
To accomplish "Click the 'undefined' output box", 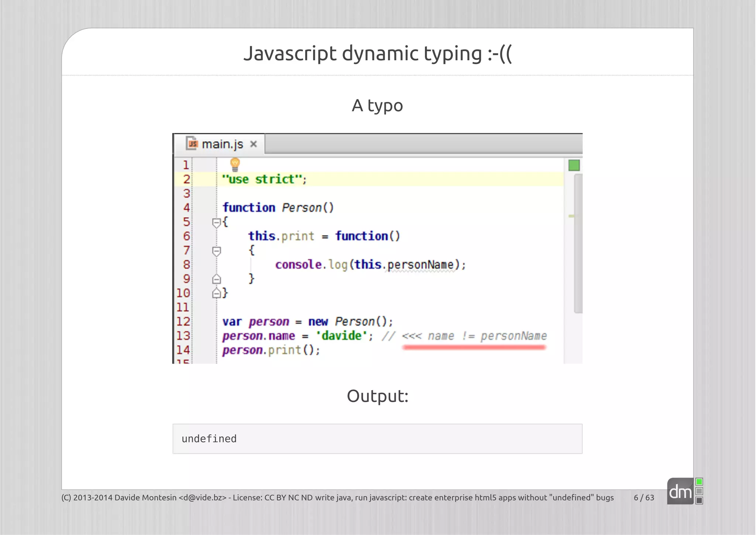I will point(377,439).
